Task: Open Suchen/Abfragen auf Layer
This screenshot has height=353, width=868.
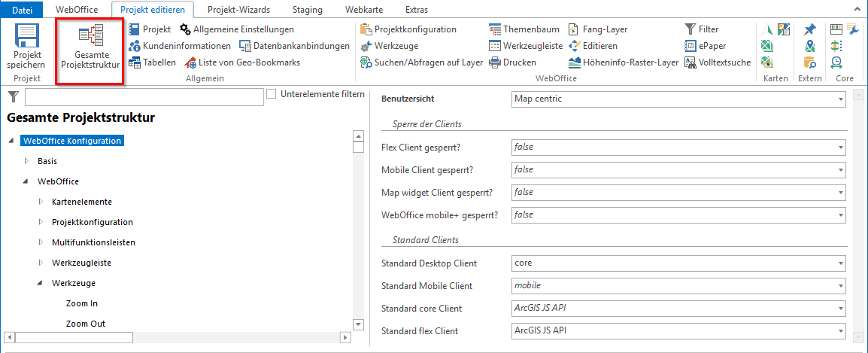Action: pyautogui.click(x=421, y=62)
